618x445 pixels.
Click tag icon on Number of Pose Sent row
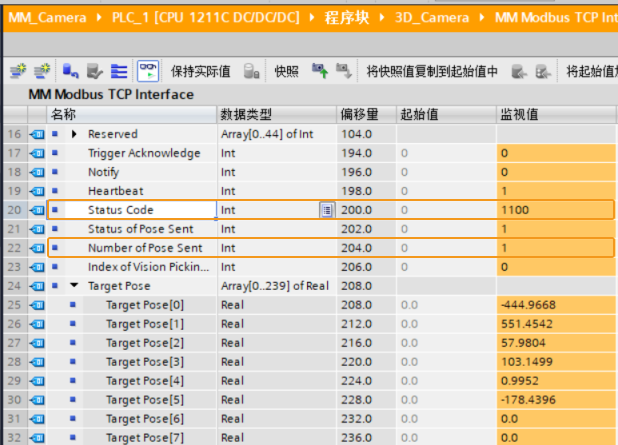tap(37, 248)
